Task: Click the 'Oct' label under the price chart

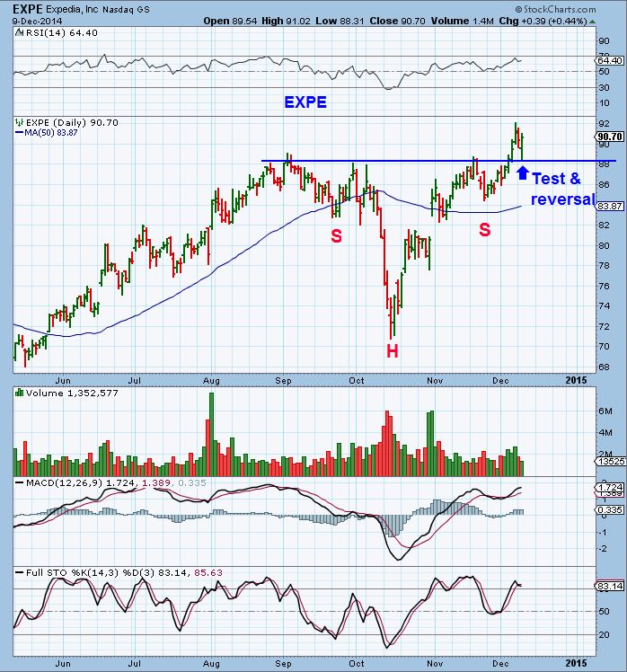Action: [x=357, y=380]
